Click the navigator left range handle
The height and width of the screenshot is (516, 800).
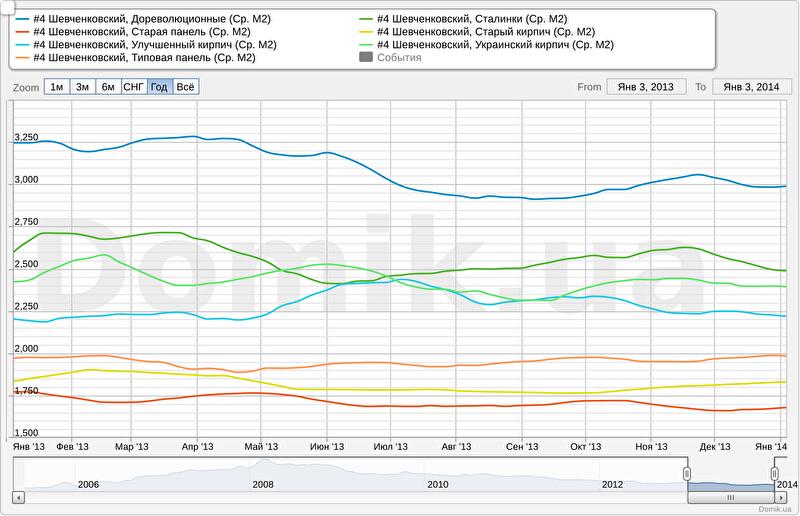point(687,473)
